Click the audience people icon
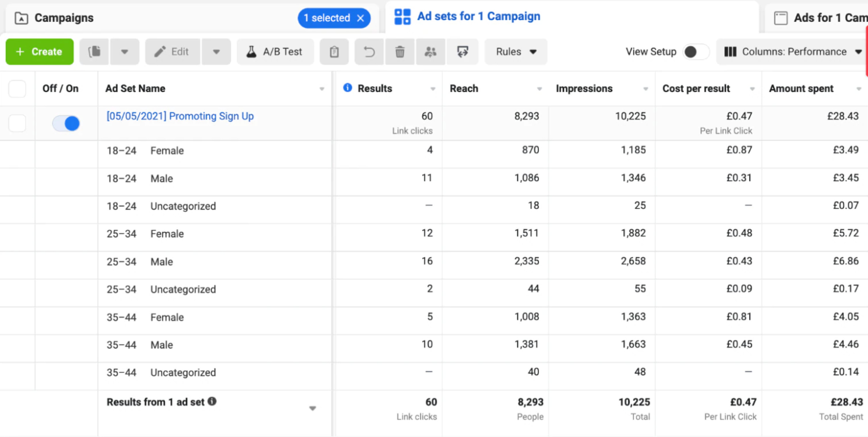Viewport: 868px width, 437px height. pos(430,52)
